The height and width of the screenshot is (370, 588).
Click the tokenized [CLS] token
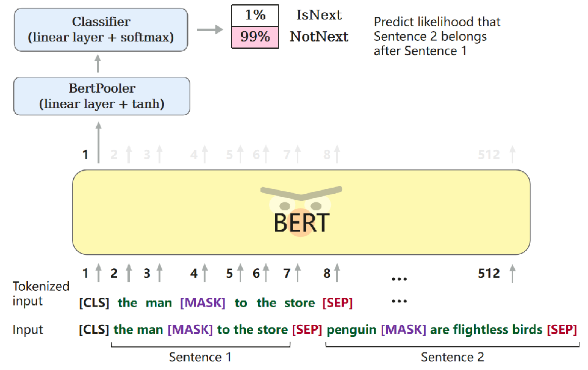pyautogui.click(x=94, y=302)
